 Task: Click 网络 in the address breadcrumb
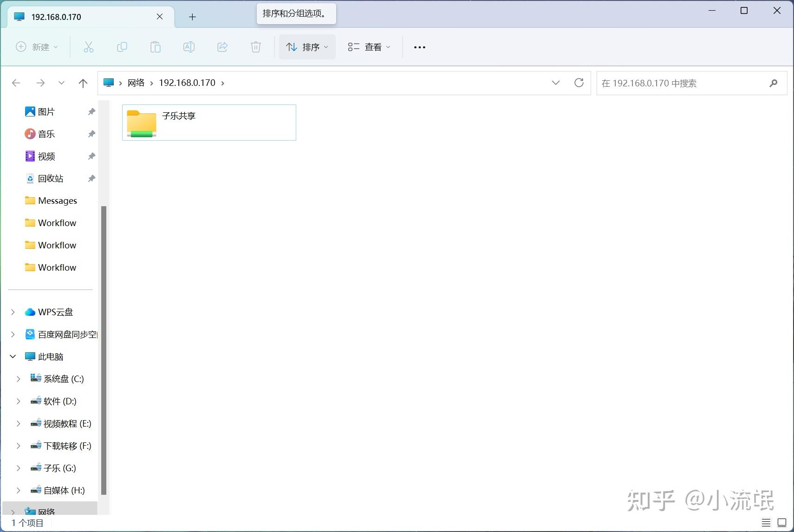(x=136, y=83)
